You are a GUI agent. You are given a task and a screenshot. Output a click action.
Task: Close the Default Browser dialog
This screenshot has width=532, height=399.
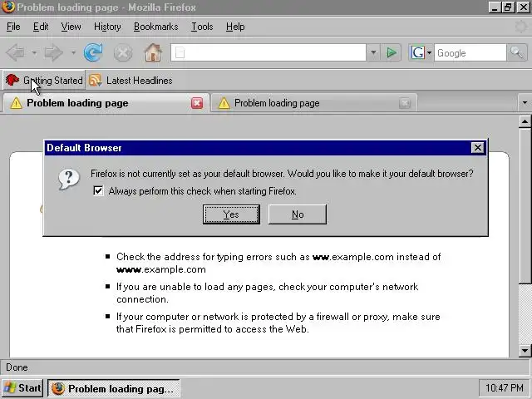click(x=477, y=148)
